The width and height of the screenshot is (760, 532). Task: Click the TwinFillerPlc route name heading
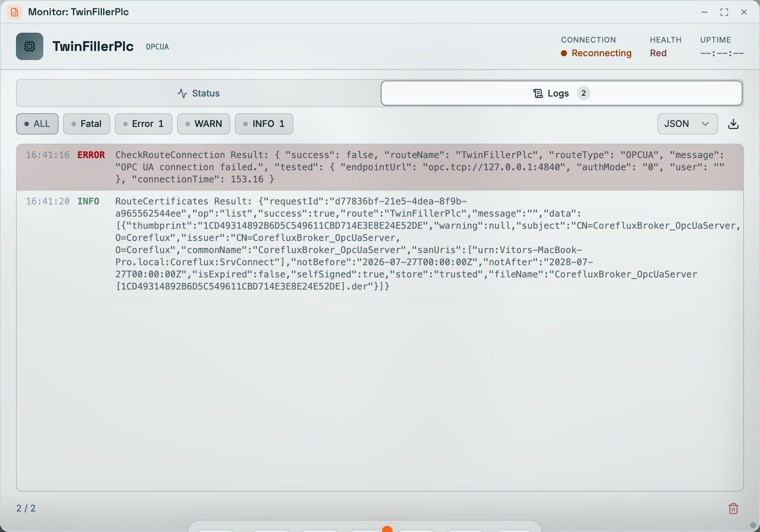[x=93, y=46]
